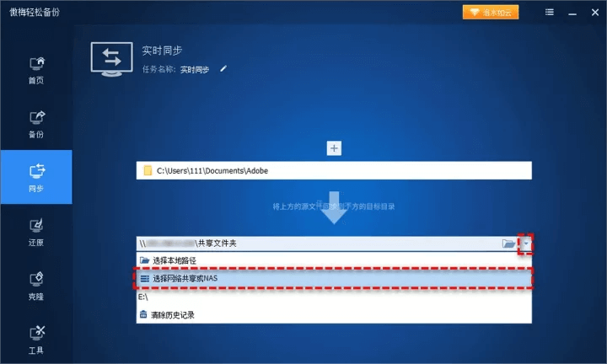The width and height of the screenshot is (607, 364).
Task: Browse target folder with folder icon
Action: pyautogui.click(x=508, y=244)
